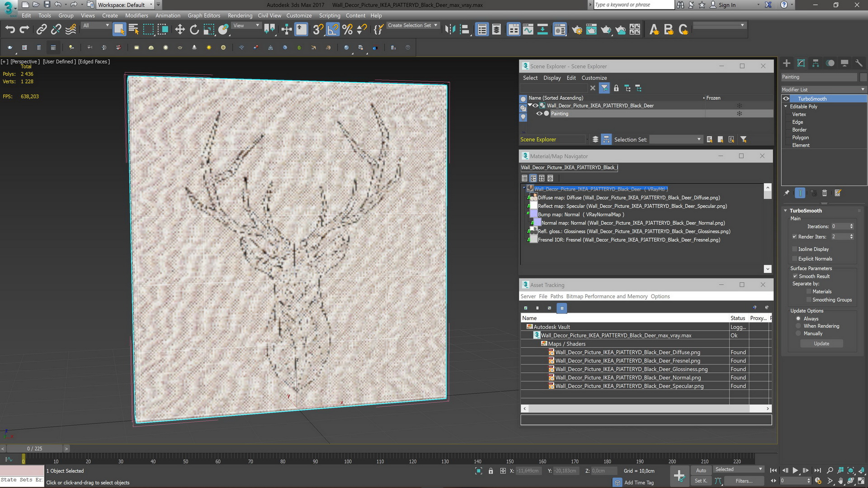Click the Undo arrow icon
Screen dimensions: 868x488
pyautogui.click(x=10, y=30)
